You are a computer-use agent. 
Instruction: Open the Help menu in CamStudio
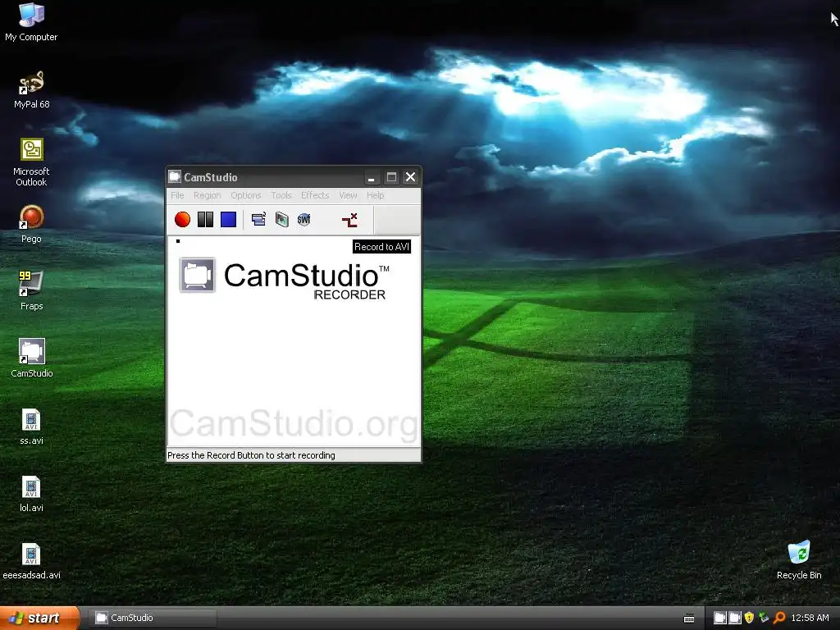[376, 195]
